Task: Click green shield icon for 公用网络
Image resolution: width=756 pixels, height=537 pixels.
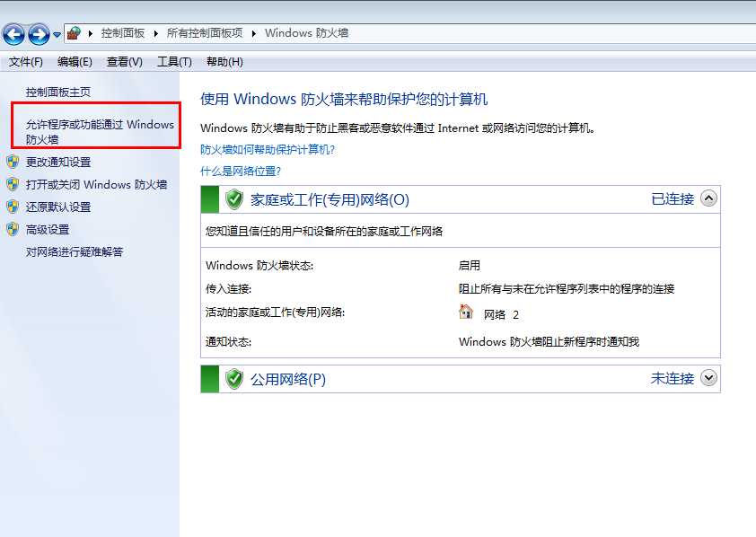Action: (x=233, y=379)
